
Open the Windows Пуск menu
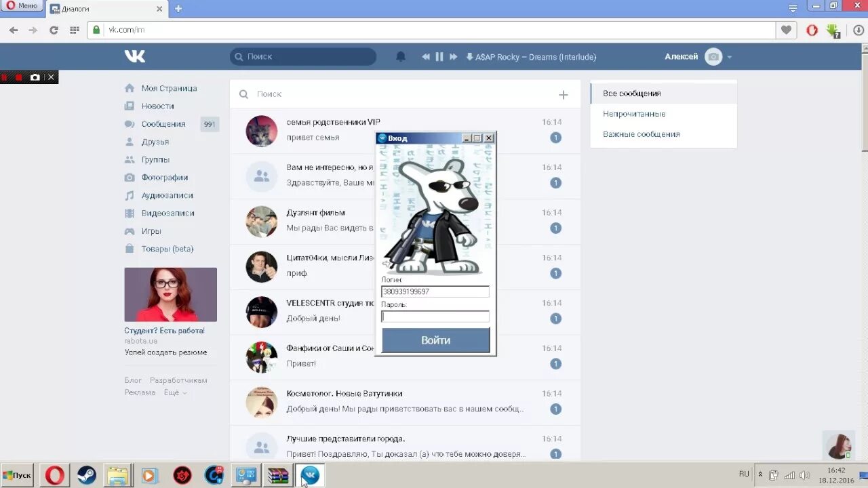point(18,475)
